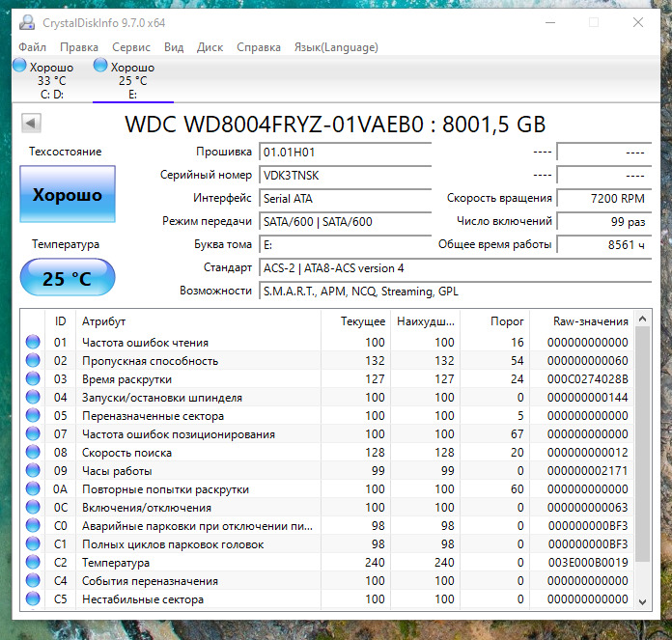The image size is (672, 640).
Task: Click the blue status orb of disk E:
Action: pyautogui.click(x=100, y=67)
